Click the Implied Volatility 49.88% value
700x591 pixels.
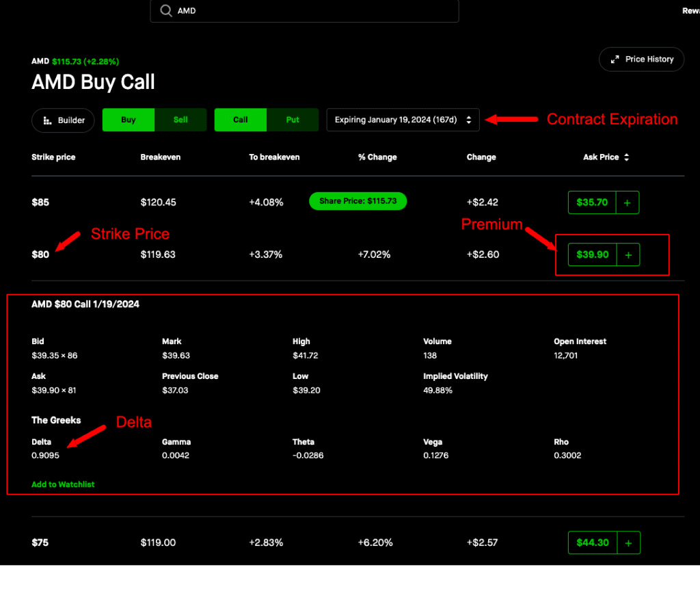pos(438,391)
